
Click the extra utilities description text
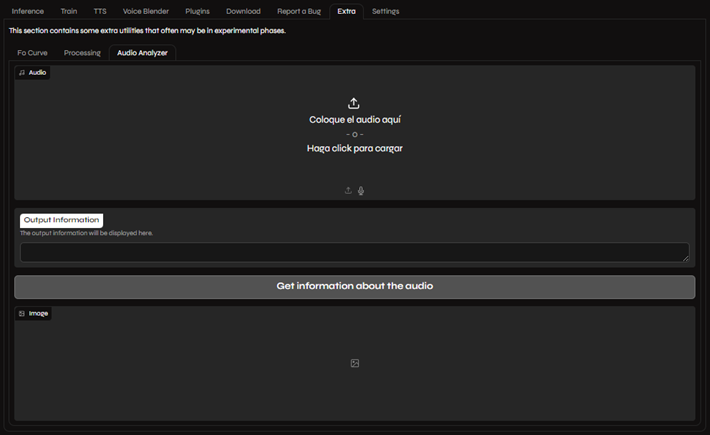[x=147, y=31]
